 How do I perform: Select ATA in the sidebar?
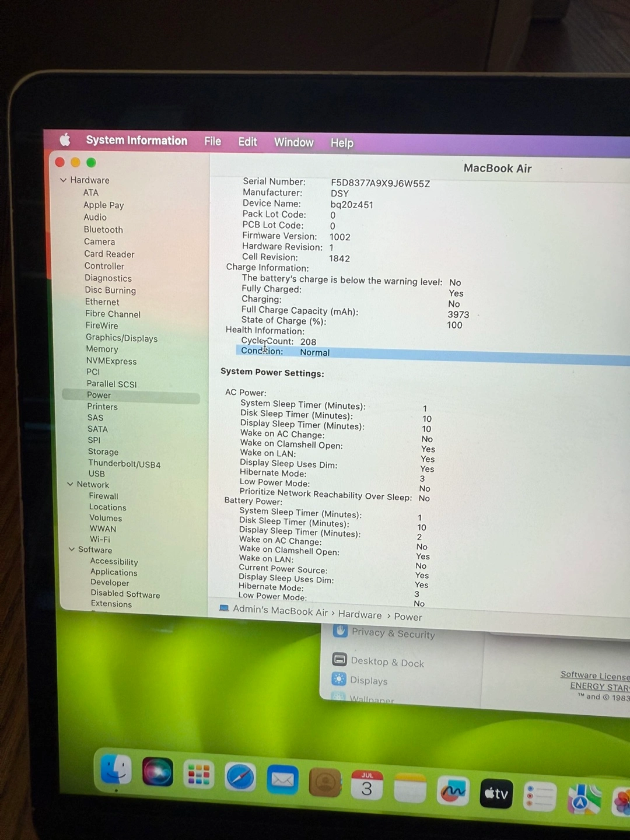pos(91,192)
